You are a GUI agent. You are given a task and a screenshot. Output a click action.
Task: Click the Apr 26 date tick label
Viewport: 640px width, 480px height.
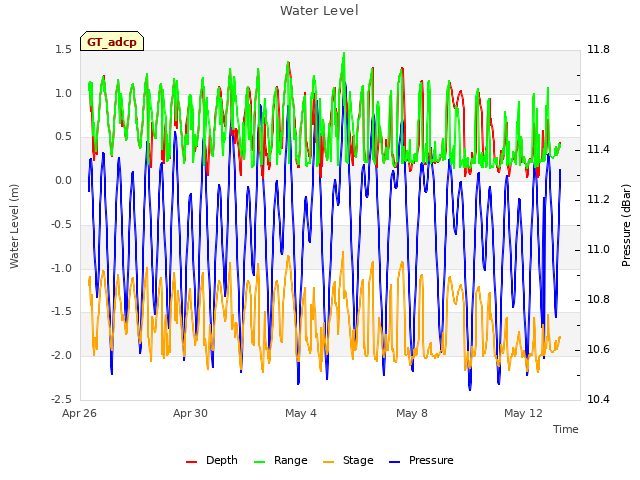tap(79, 413)
